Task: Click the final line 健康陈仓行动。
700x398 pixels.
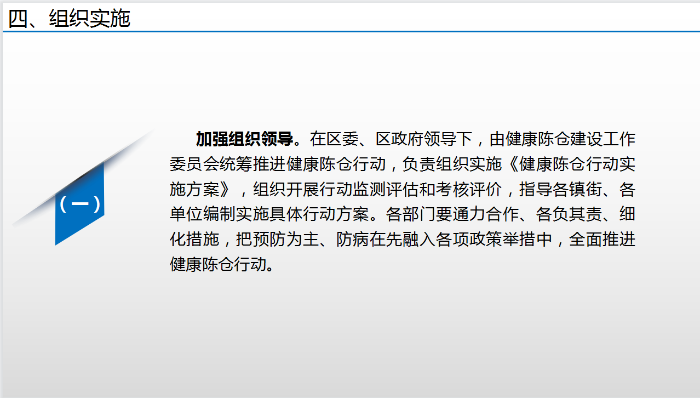Action: (x=222, y=265)
